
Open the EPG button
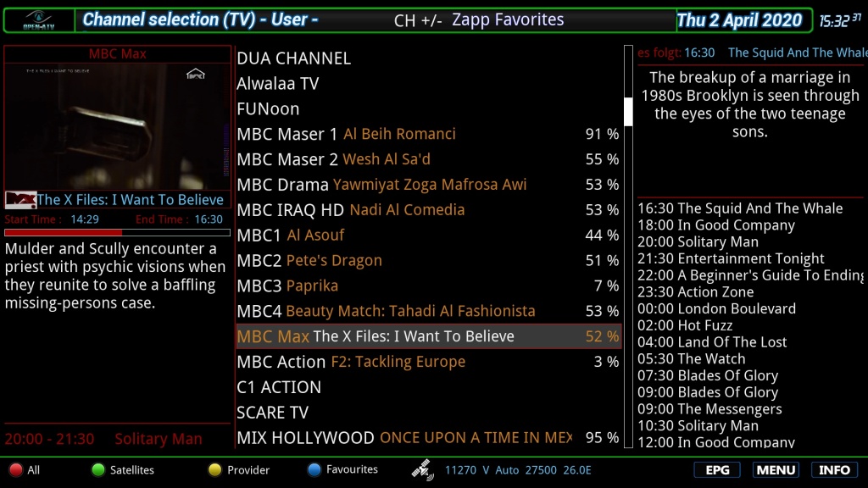click(717, 469)
